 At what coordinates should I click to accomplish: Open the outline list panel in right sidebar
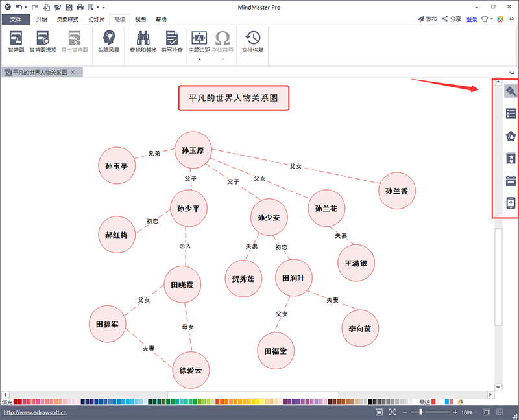tap(511, 113)
